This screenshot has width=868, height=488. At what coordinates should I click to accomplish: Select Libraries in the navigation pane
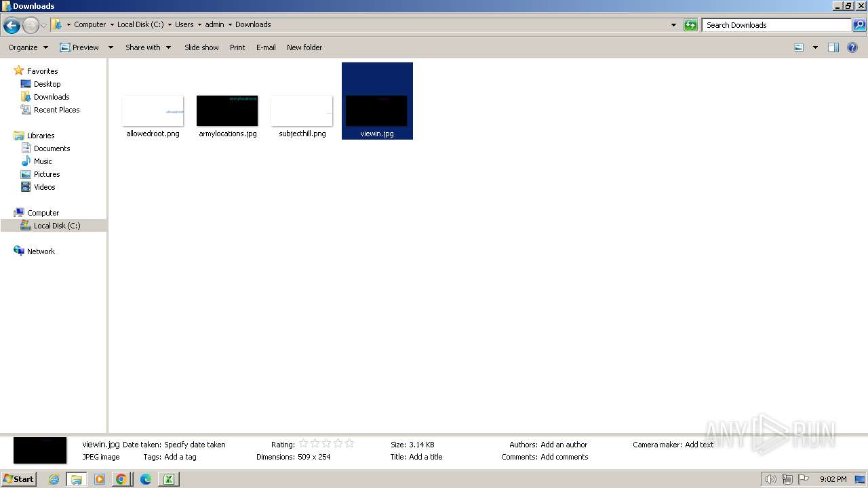pos(41,136)
